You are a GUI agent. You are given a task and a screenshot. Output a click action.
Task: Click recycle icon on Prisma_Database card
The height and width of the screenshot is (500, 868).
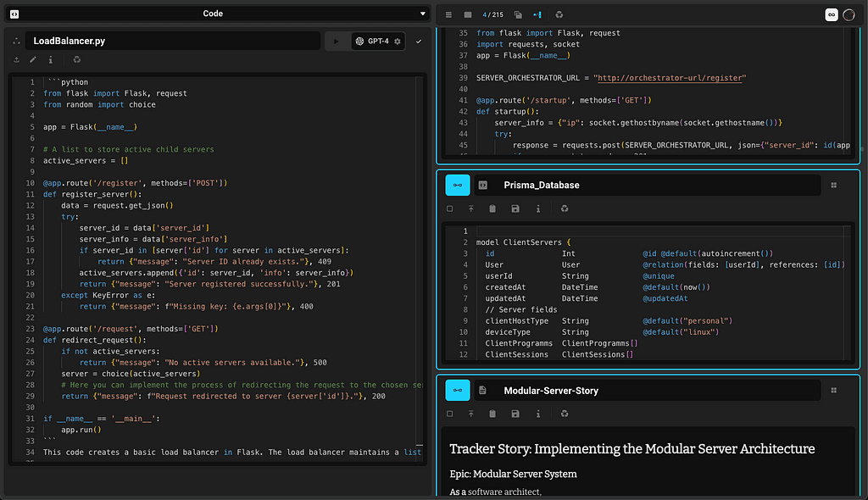click(565, 208)
